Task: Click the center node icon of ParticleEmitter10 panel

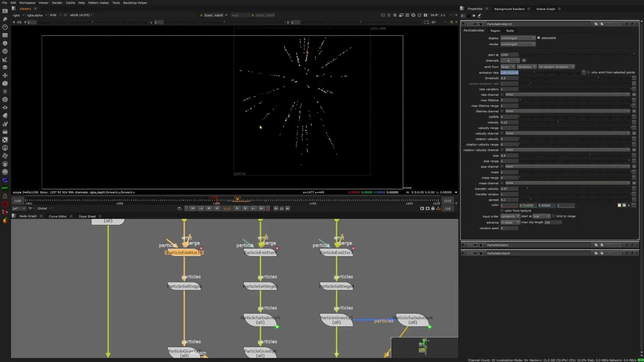Action: (469, 24)
